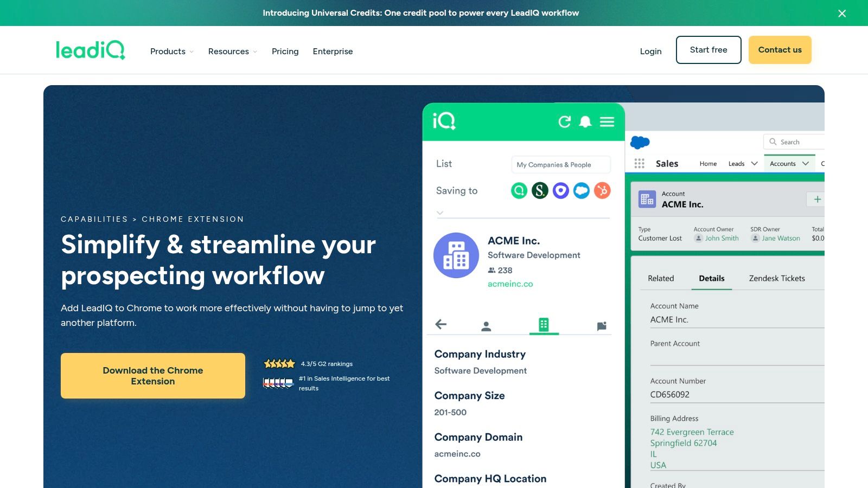Click the back arrow above Company Industry
The width and height of the screenshot is (868, 488).
pos(441,324)
